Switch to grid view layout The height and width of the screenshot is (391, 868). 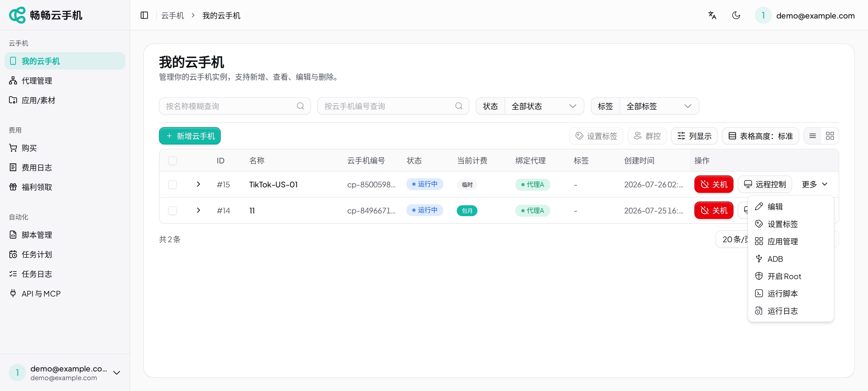(829, 136)
